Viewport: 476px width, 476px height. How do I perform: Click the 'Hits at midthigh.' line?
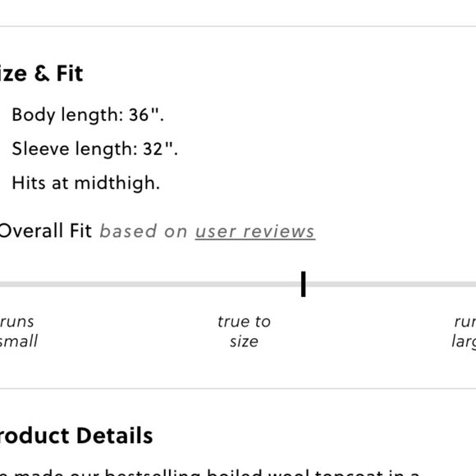click(86, 183)
